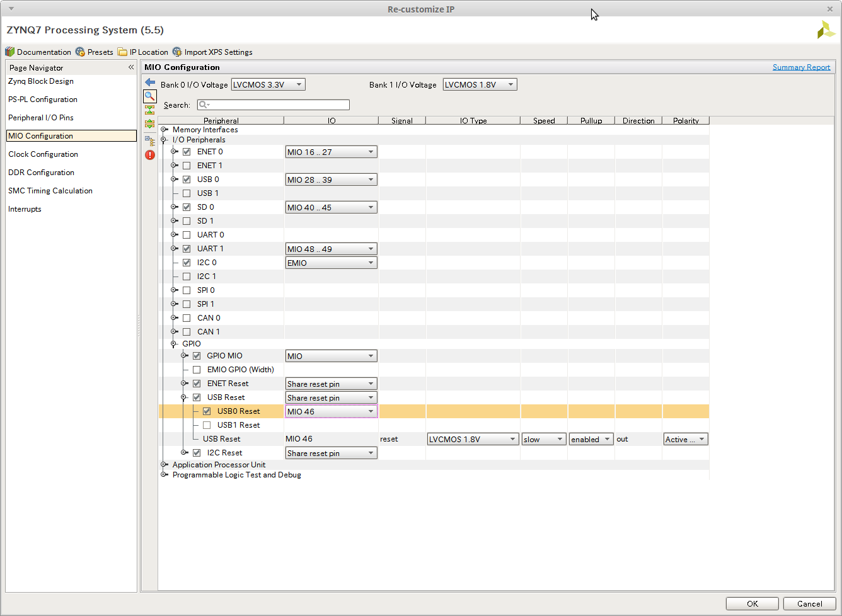The width and height of the screenshot is (842, 616).
Task: Select Clock Configuration in Page Navigator
Action: 43,154
